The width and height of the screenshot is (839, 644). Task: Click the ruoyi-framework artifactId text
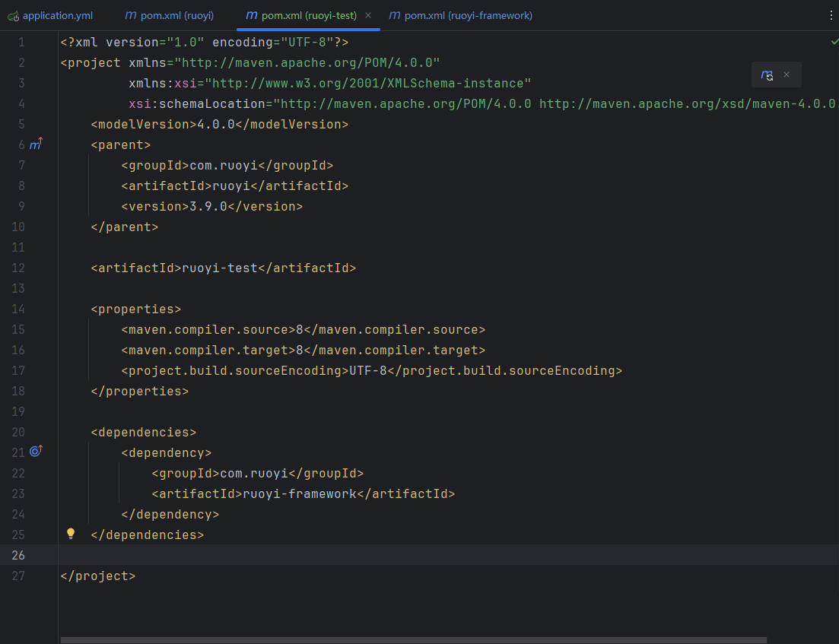pyautogui.click(x=300, y=493)
